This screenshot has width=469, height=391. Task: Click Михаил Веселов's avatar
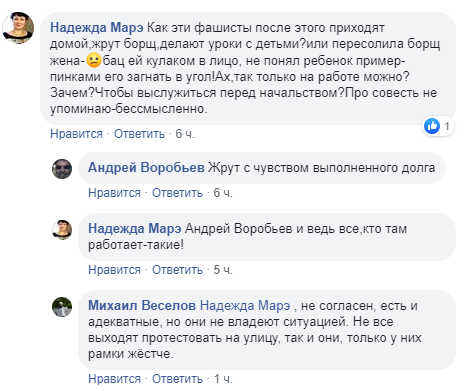62,307
